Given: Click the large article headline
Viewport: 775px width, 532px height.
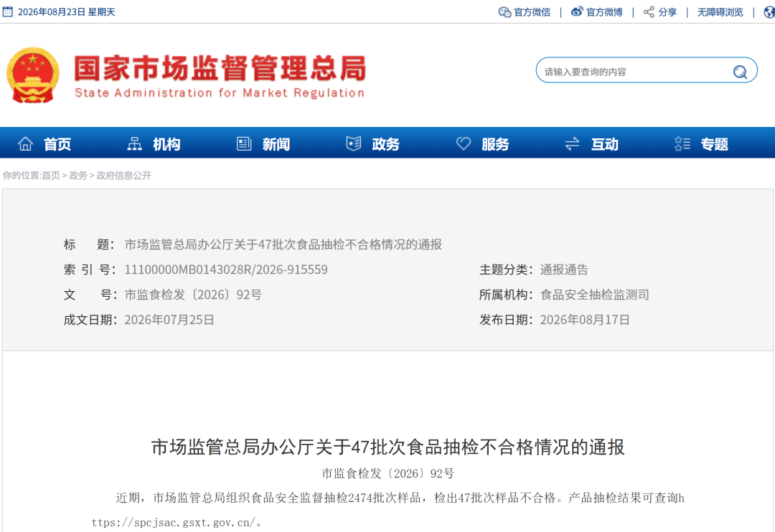Looking at the screenshot, I should click(x=388, y=447).
